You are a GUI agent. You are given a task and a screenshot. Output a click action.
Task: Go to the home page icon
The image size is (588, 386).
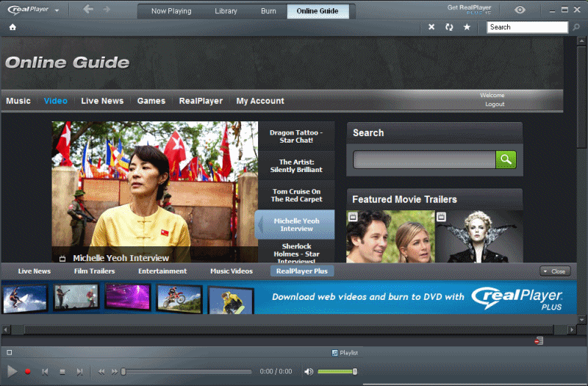coord(12,27)
